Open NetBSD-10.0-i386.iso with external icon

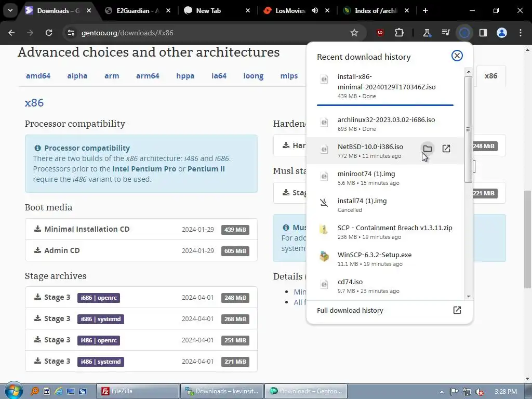(446, 149)
